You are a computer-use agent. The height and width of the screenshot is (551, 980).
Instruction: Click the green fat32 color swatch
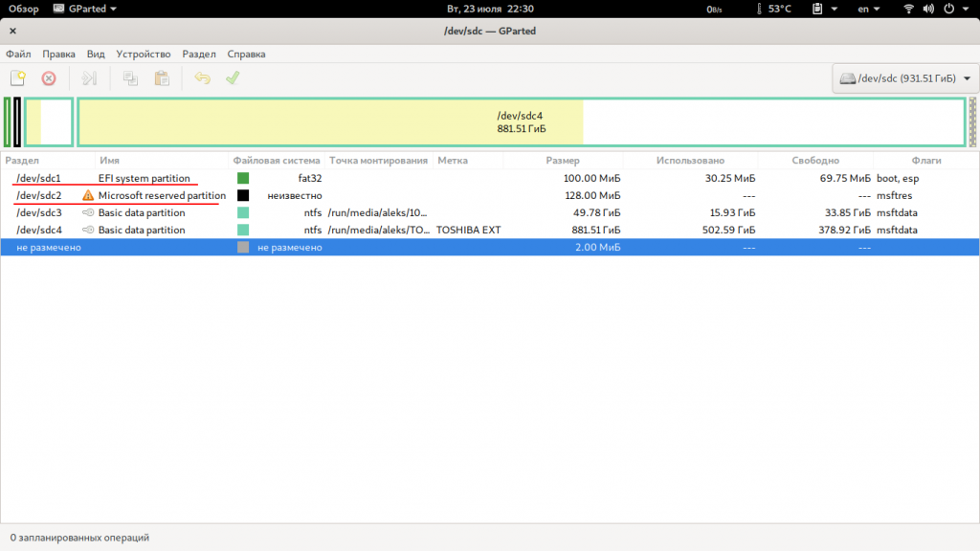click(243, 178)
